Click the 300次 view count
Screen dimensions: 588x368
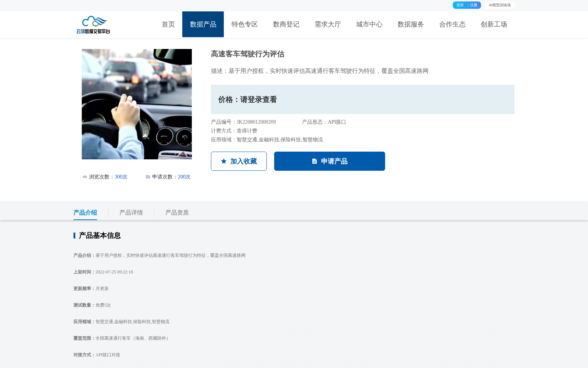tap(121, 177)
